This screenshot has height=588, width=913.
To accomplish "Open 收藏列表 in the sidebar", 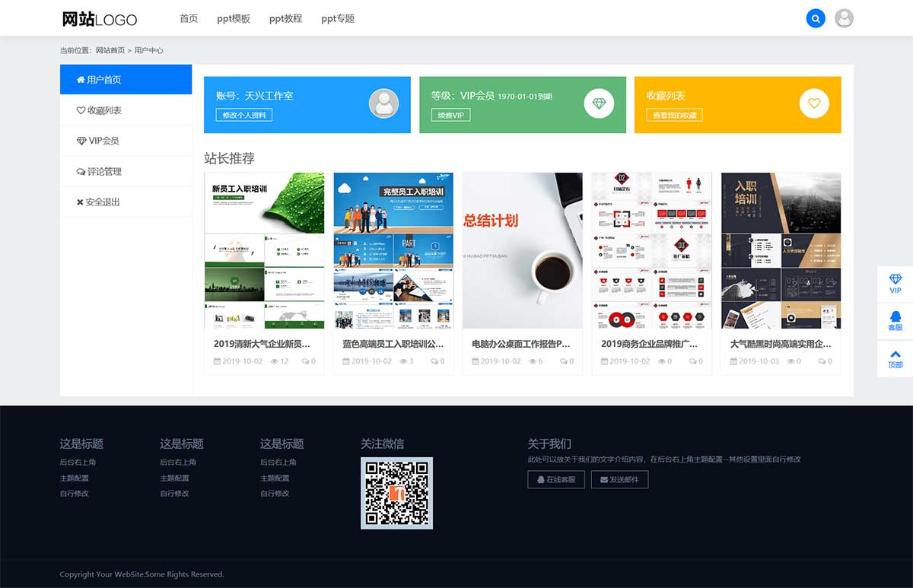I will tap(126, 110).
